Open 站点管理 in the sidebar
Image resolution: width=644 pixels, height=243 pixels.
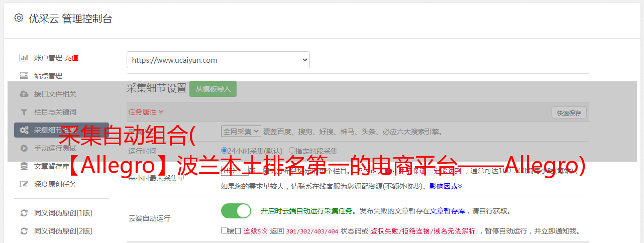coord(48,76)
